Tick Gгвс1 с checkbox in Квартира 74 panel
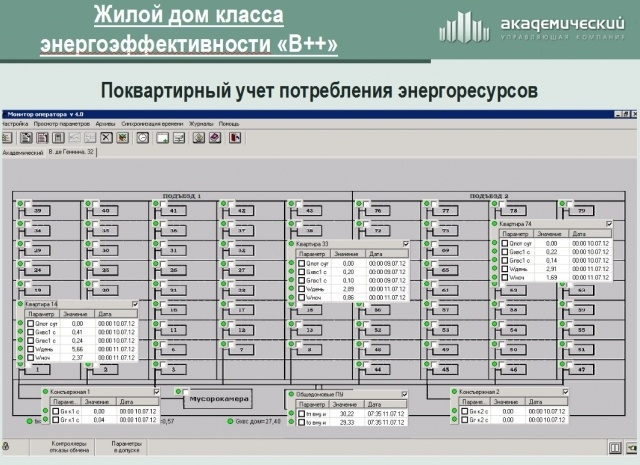Image resolution: width=640 pixels, height=465 pixels. (x=505, y=260)
